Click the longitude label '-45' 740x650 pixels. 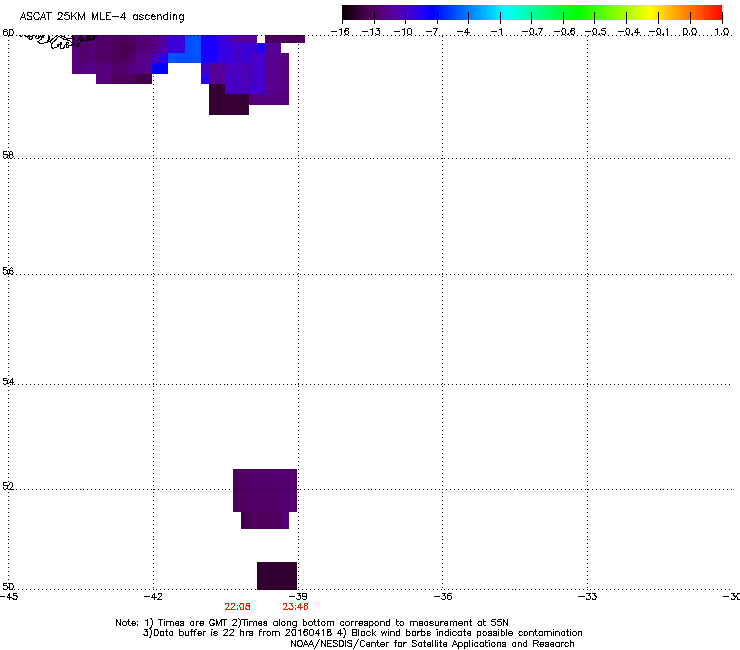coord(9,597)
